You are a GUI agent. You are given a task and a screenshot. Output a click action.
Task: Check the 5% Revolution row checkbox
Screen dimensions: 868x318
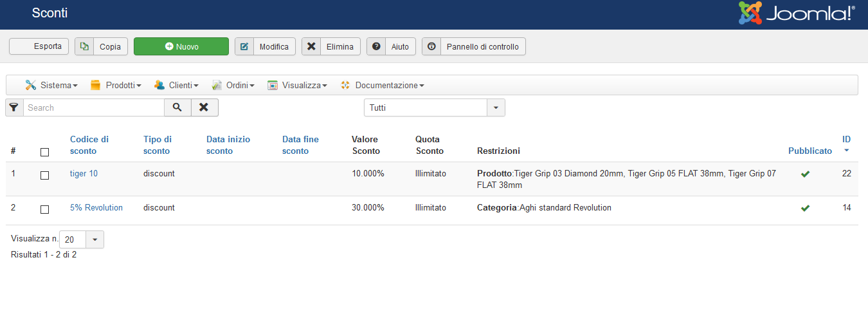44,209
